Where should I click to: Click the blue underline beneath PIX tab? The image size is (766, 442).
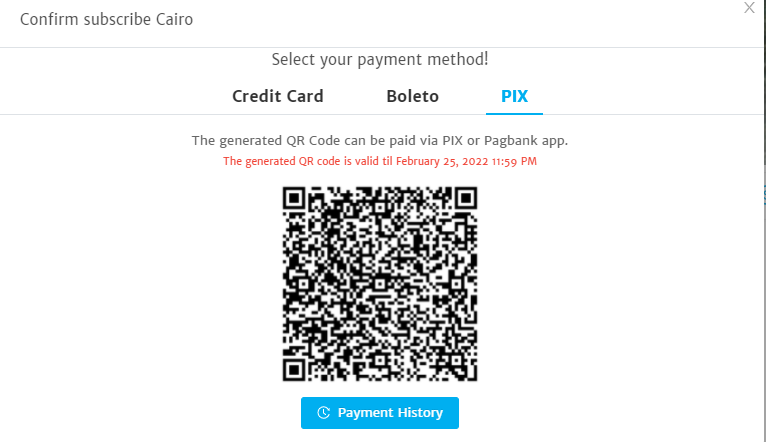pyautogui.click(x=514, y=114)
